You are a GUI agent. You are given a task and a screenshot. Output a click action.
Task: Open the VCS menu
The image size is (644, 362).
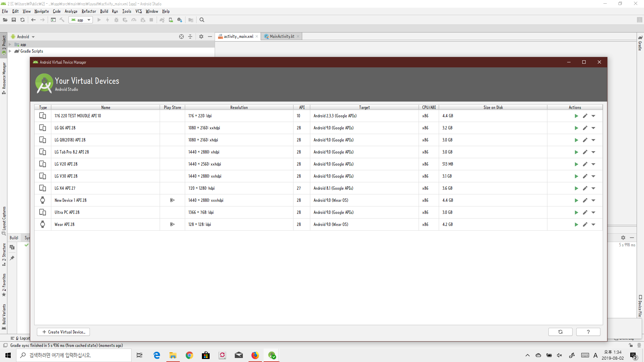pyautogui.click(x=139, y=11)
